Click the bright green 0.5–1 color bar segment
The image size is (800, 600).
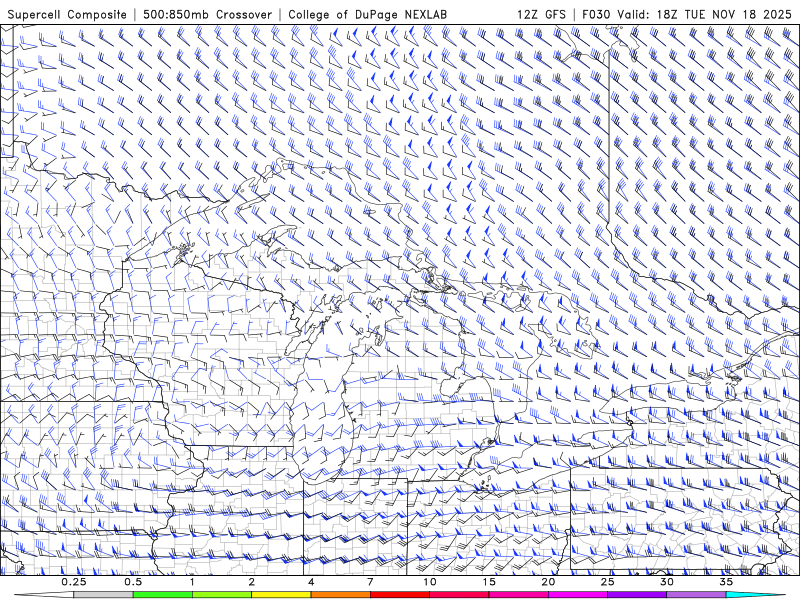163,595
